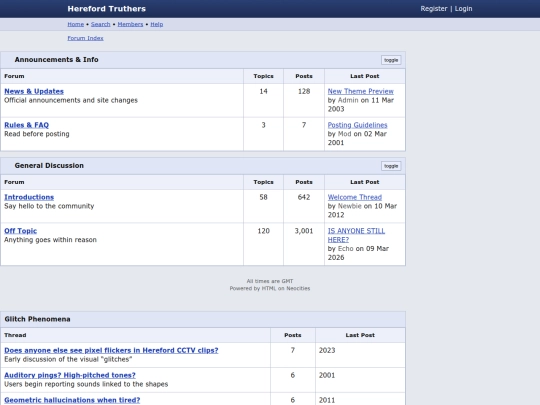Click the Forum Index breadcrumb link
Screen dimensions: 540x405
[85, 38]
